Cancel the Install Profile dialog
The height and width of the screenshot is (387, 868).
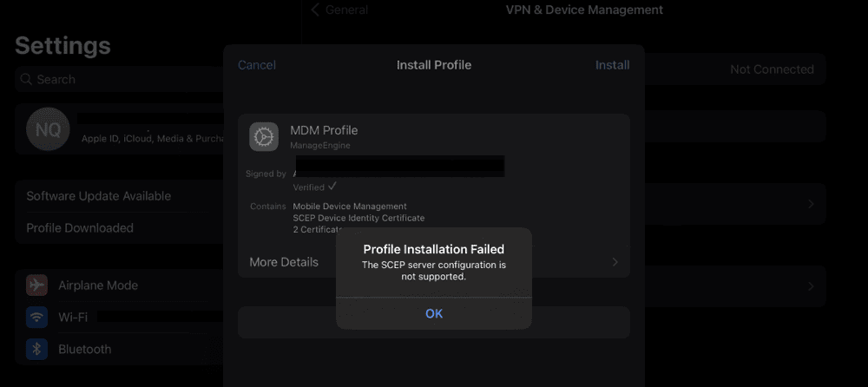pos(257,65)
